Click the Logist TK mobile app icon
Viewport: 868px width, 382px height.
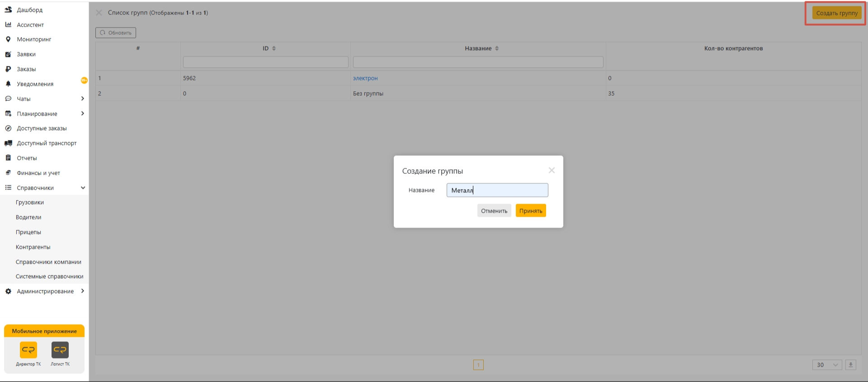coord(60,350)
